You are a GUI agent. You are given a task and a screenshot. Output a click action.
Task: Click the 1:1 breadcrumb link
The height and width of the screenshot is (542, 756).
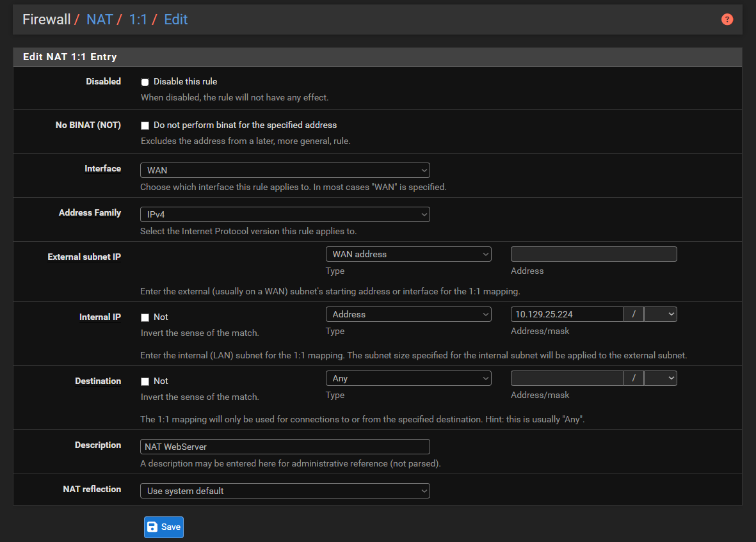138,19
